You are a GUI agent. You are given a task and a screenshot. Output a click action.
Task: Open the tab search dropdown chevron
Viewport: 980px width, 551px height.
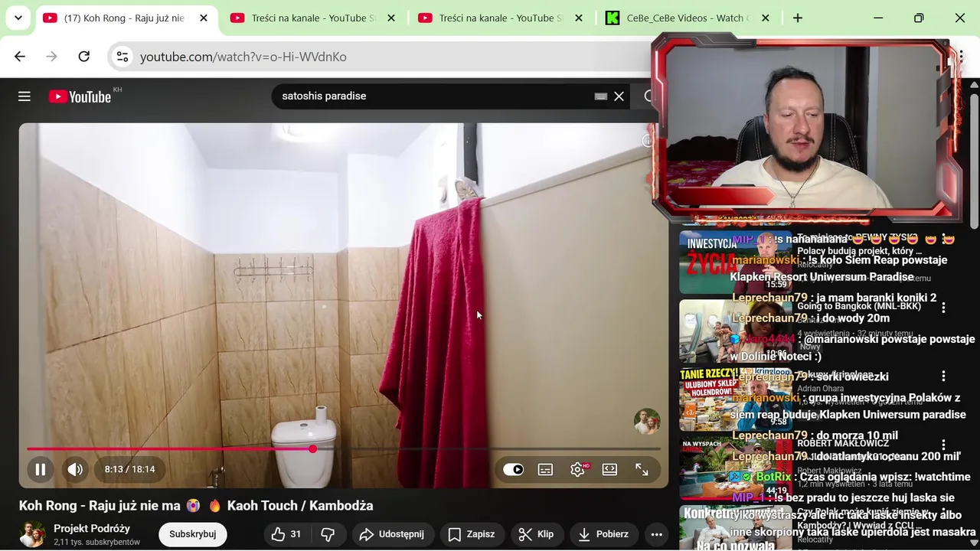pyautogui.click(x=18, y=18)
